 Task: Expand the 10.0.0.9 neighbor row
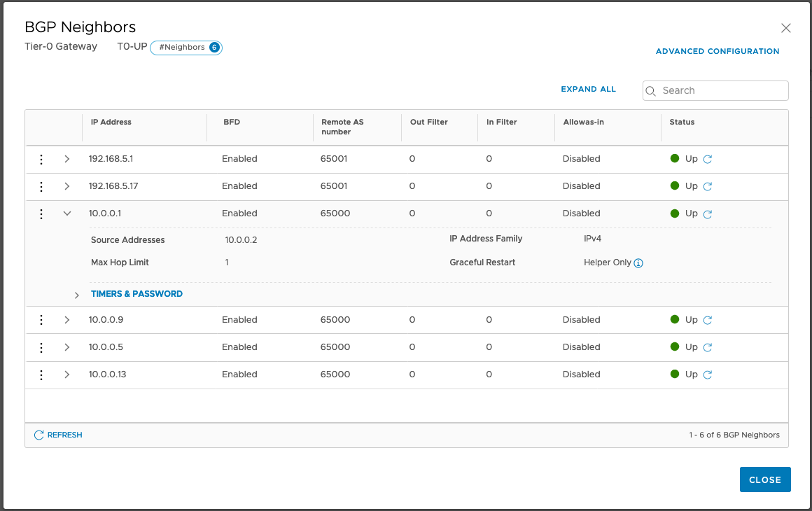(67, 320)
